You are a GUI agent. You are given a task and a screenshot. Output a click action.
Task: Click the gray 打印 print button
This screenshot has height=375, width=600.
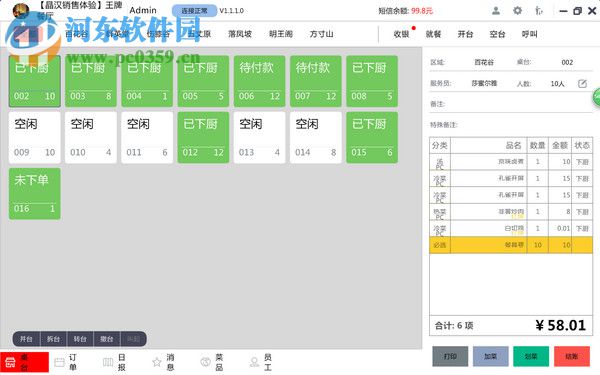[450, 356]
